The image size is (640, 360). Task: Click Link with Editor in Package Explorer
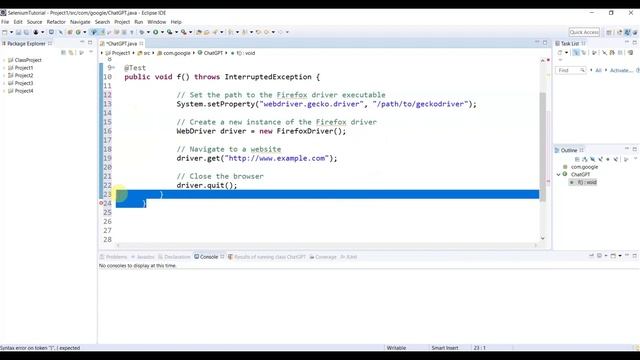click(71, 53)
